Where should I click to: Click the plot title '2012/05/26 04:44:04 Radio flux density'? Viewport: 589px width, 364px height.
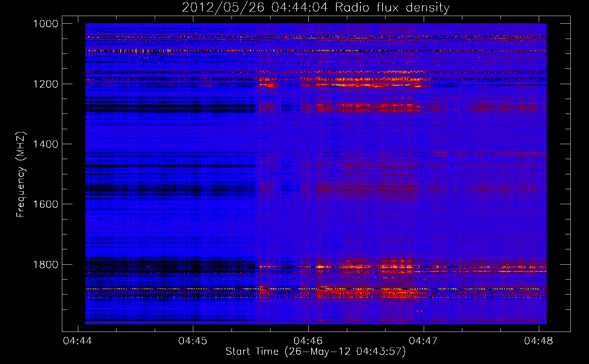coord(316,7)
